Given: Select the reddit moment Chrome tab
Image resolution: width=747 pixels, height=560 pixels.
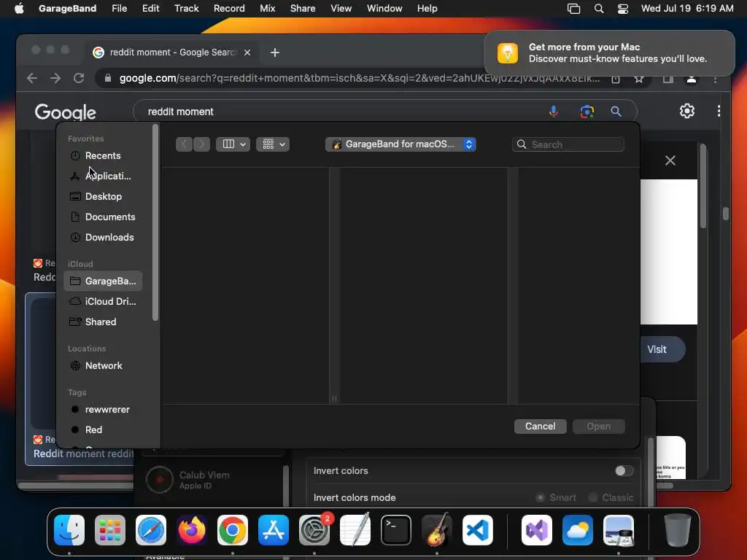Looking at the screenshot, I should 172,52.
